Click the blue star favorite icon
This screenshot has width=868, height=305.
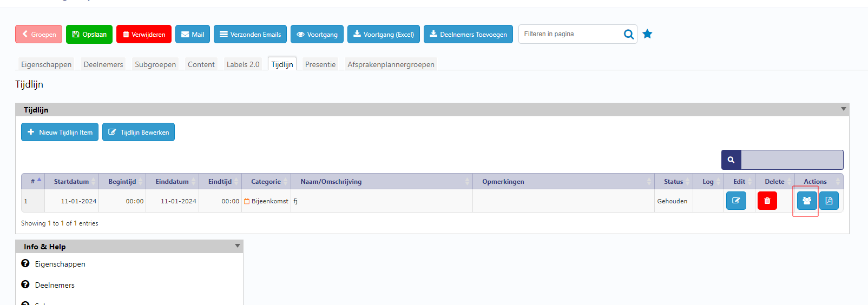647,34
